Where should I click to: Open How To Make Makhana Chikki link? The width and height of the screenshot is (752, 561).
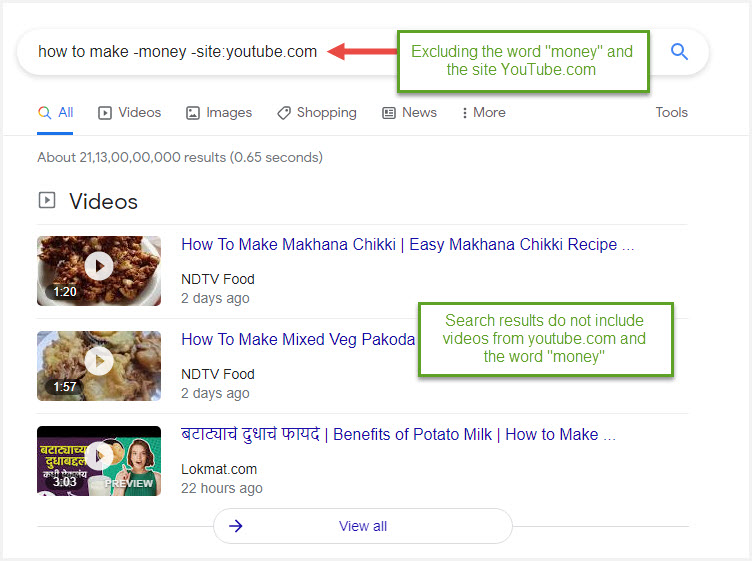[x=407, y=245]
